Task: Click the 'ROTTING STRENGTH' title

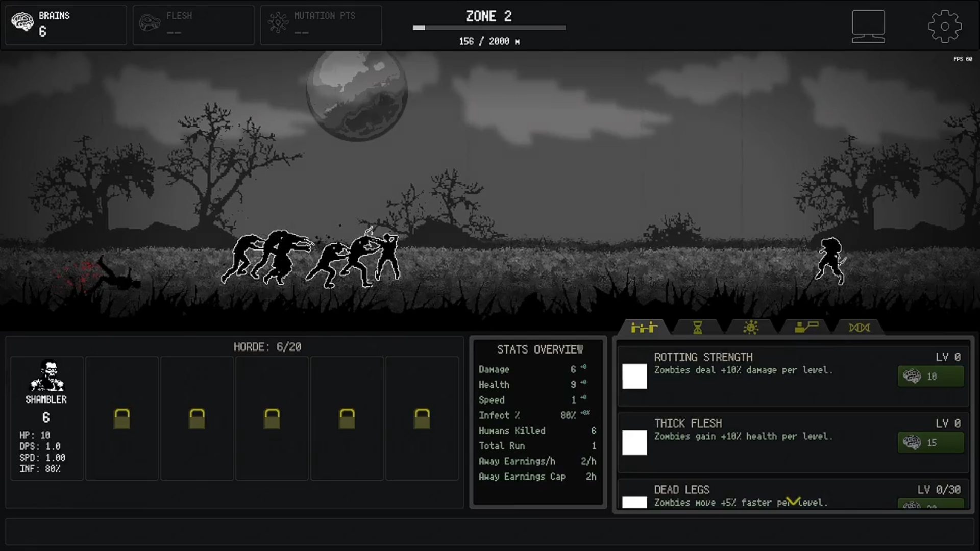Action: (x=703, y=357)
